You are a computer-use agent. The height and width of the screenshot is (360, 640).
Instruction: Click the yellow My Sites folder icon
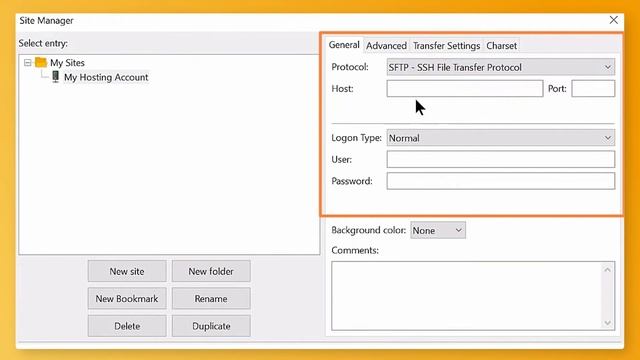(41, 62)
